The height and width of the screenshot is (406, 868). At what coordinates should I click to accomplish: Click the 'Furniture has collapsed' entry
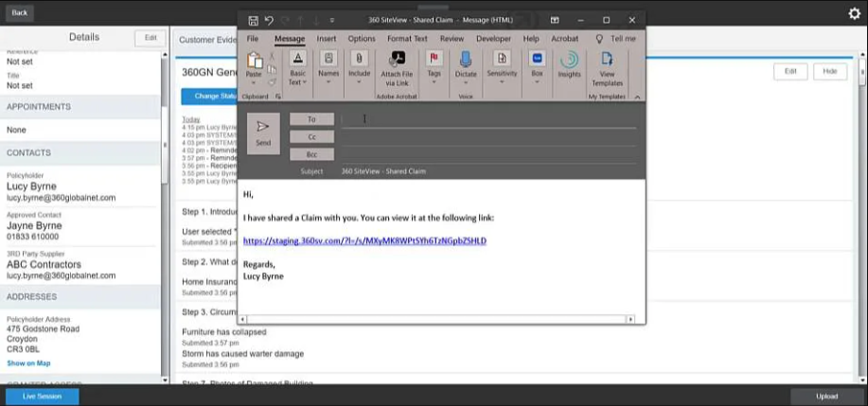point(224,332)
